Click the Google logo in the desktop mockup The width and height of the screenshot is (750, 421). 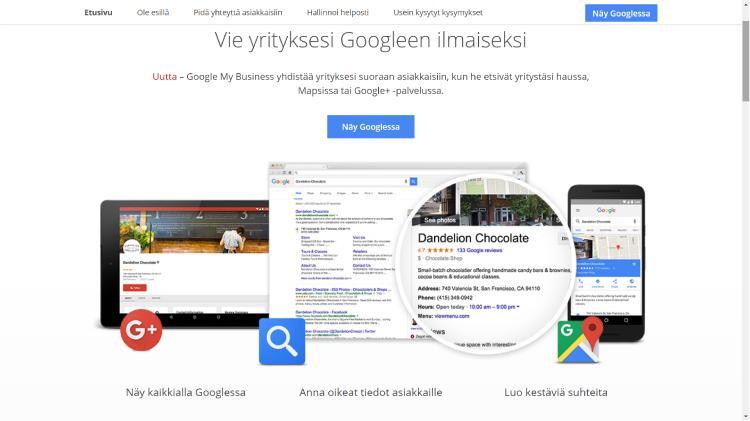coord(280,182)
